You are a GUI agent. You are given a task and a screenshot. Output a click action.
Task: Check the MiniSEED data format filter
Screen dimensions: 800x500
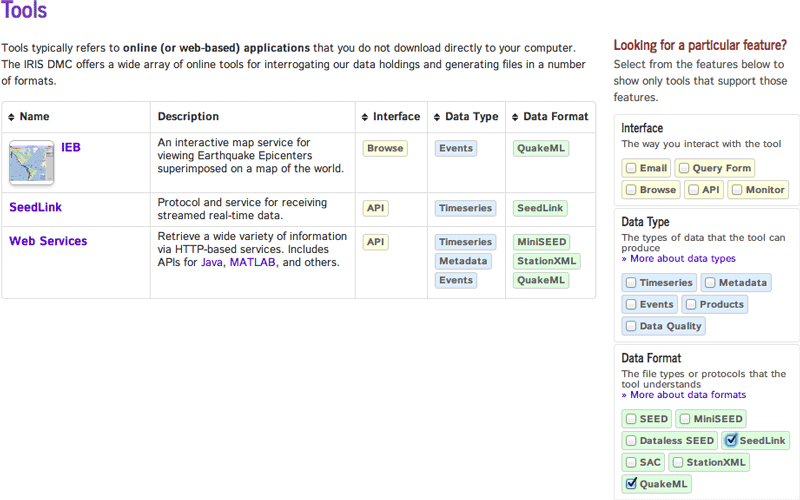[x=685, y=419]
